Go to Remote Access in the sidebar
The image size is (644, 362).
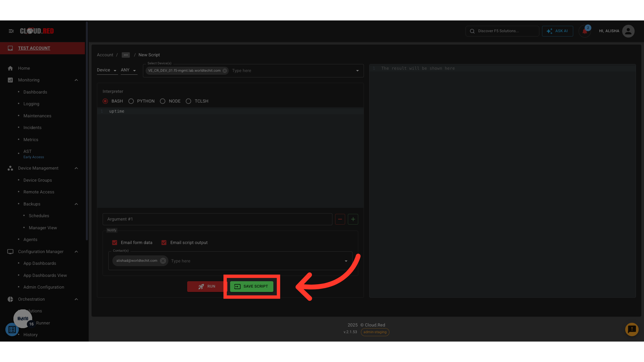[39, 192]
